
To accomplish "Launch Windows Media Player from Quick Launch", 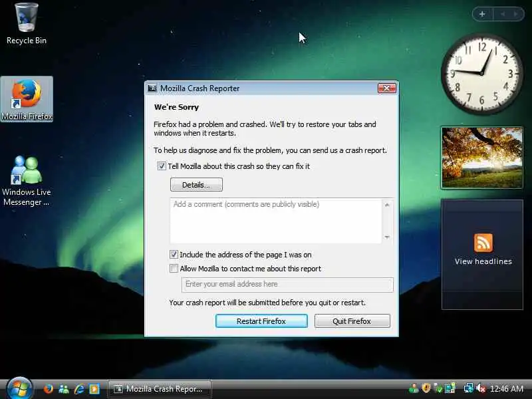I will [94, 388].
